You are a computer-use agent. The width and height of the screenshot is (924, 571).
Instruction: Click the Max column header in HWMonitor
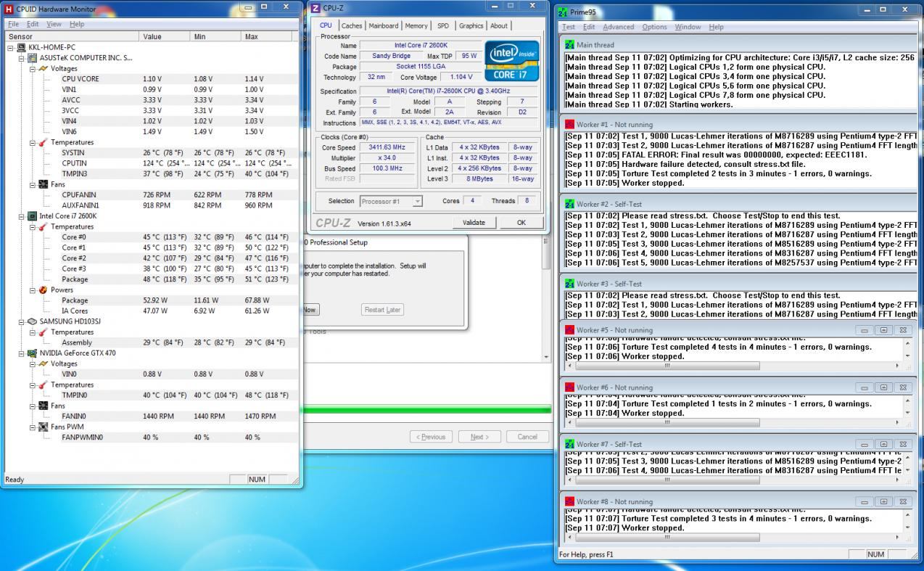click(267, 36)
